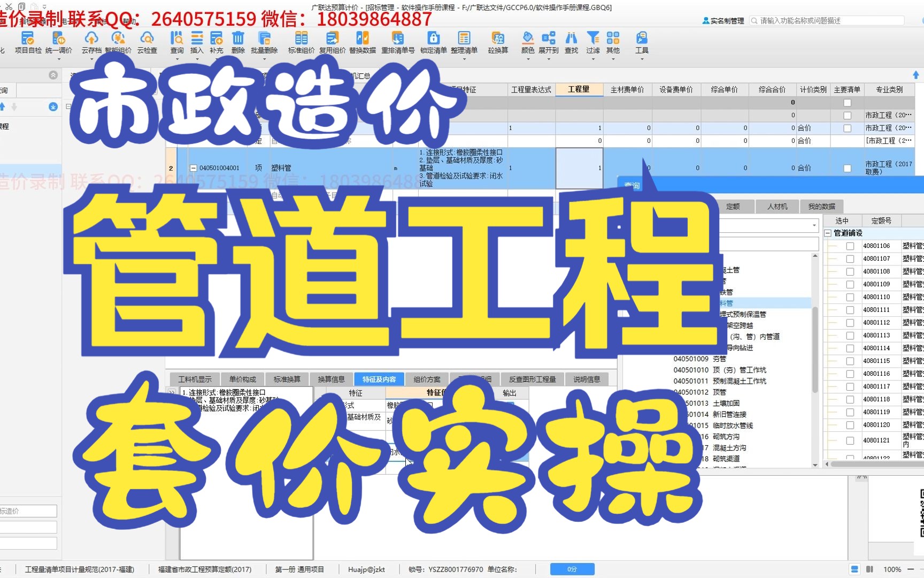Click the 0分 progress indicator on status bar
The height and width of the screenshot is (578, 924).
572,569
